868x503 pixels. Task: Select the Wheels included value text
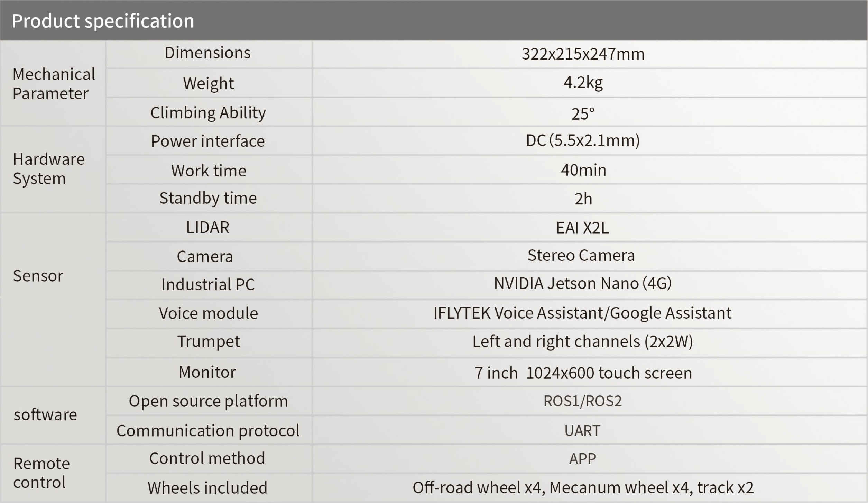point(583,488)
